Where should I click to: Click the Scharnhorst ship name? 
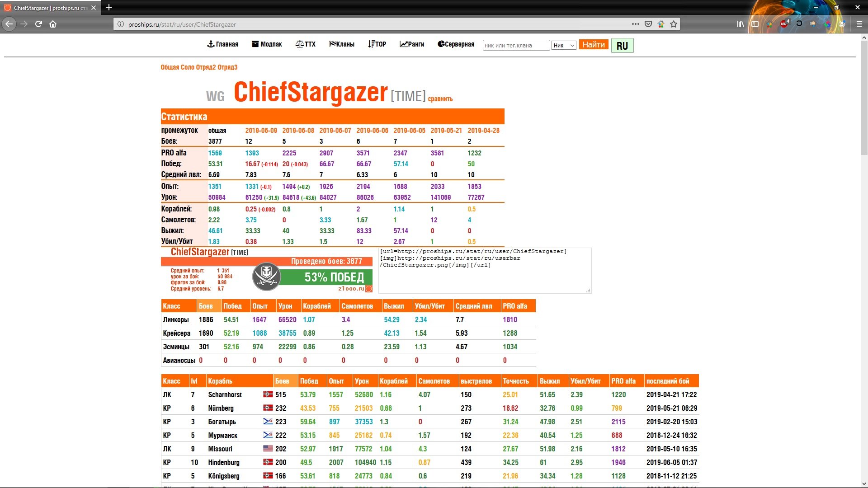[x=225, y=394]
